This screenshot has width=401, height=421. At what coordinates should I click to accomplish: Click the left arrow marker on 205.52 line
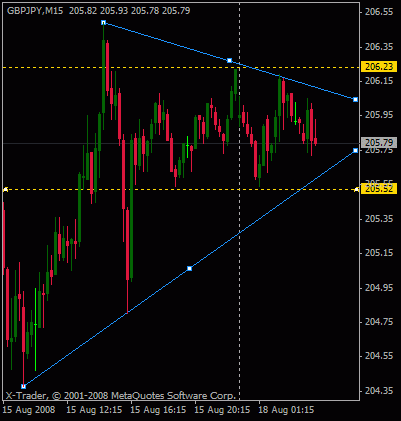[5, 190]
